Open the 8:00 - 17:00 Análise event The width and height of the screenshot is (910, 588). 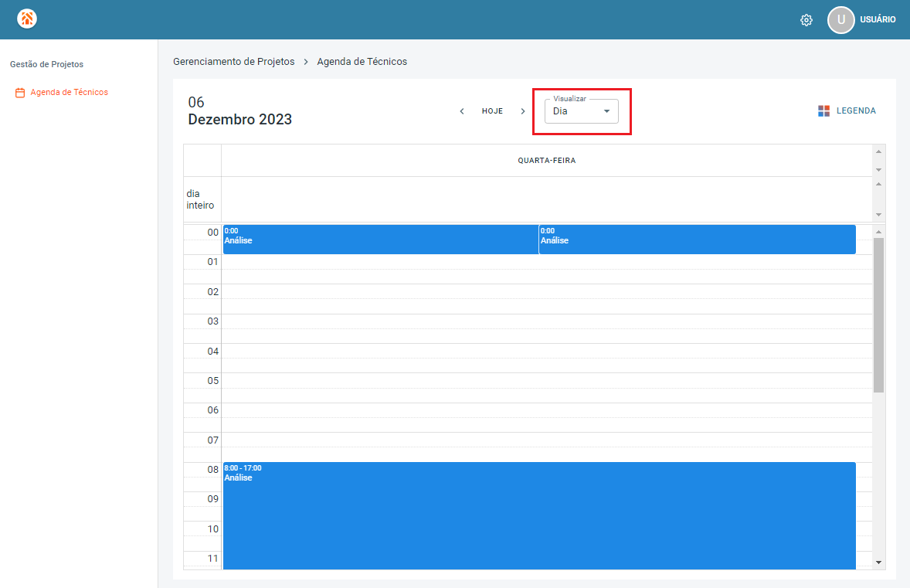point(539,515)
